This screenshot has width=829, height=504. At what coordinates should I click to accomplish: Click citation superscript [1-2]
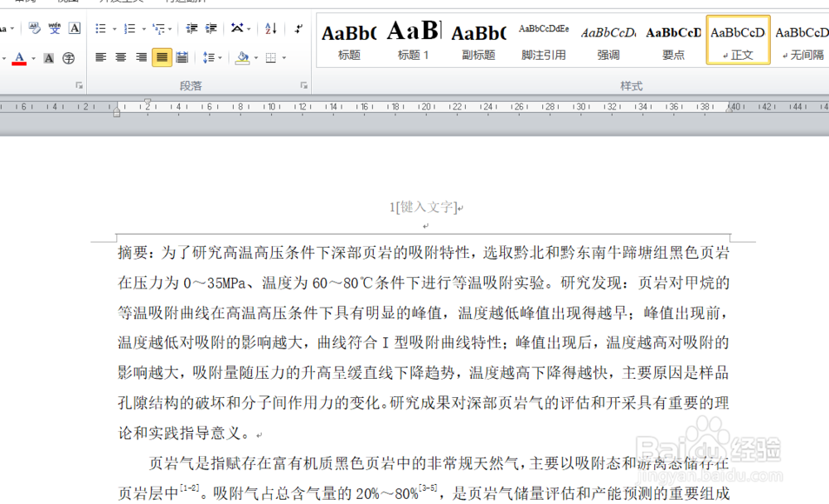(189, 488)
